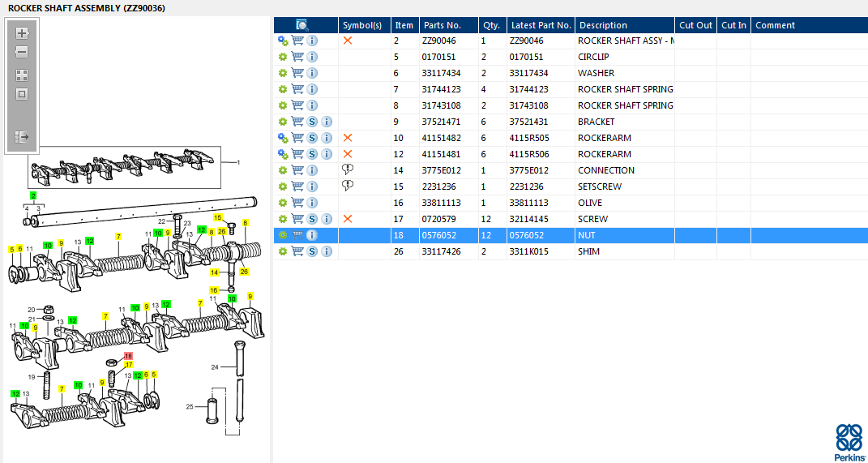Click gear icon for ROCKERARM 41151482 row
The image size is (868, 463).
(x=283, y=138)
